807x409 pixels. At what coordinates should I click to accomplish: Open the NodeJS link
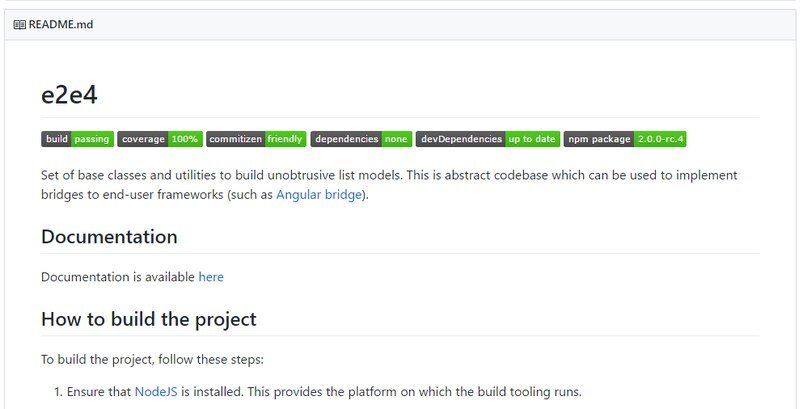click(156, 391)
